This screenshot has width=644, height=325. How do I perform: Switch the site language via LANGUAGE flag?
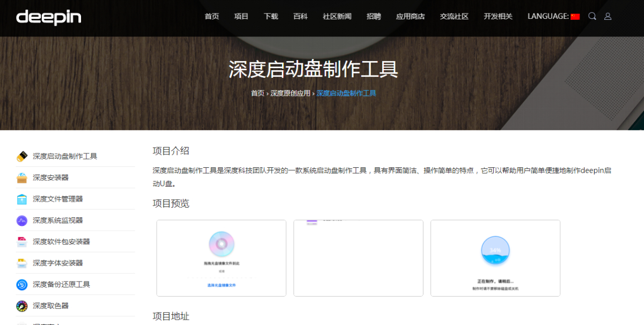[574, 16]
